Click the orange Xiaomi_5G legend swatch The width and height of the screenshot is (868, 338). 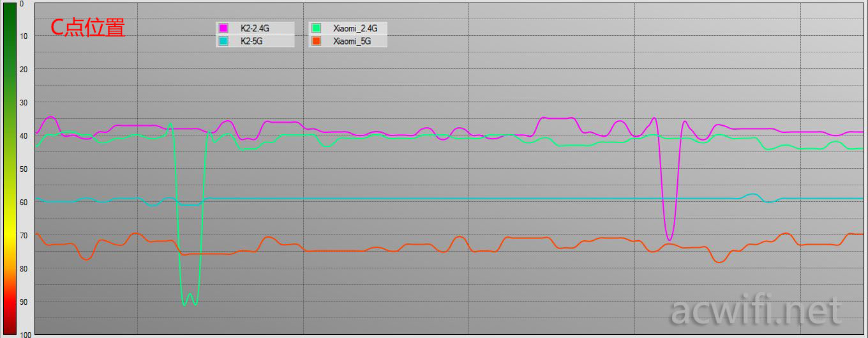pos(316,41)
